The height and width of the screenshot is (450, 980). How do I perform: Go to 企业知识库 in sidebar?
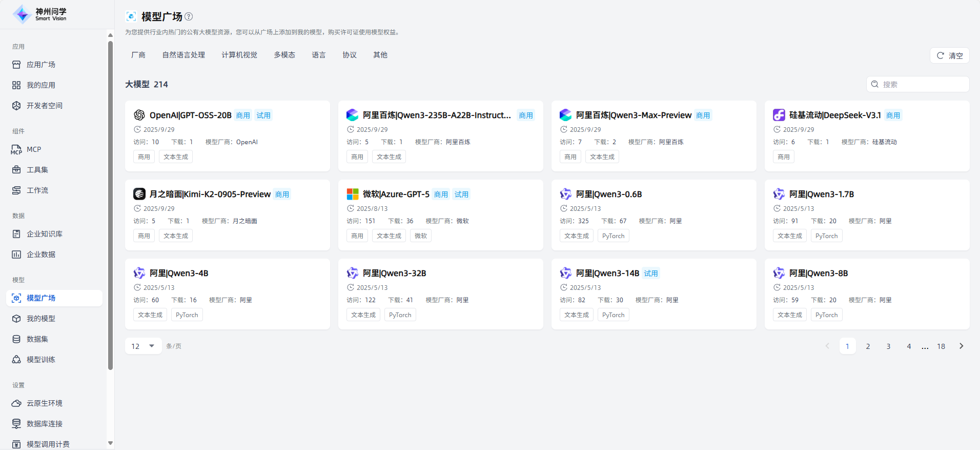[44, 234]
